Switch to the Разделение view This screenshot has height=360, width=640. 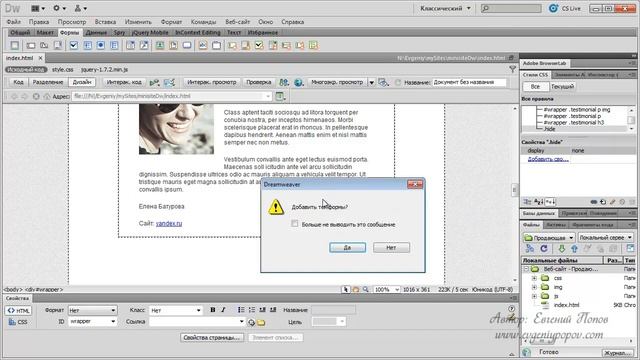point(48,82)
